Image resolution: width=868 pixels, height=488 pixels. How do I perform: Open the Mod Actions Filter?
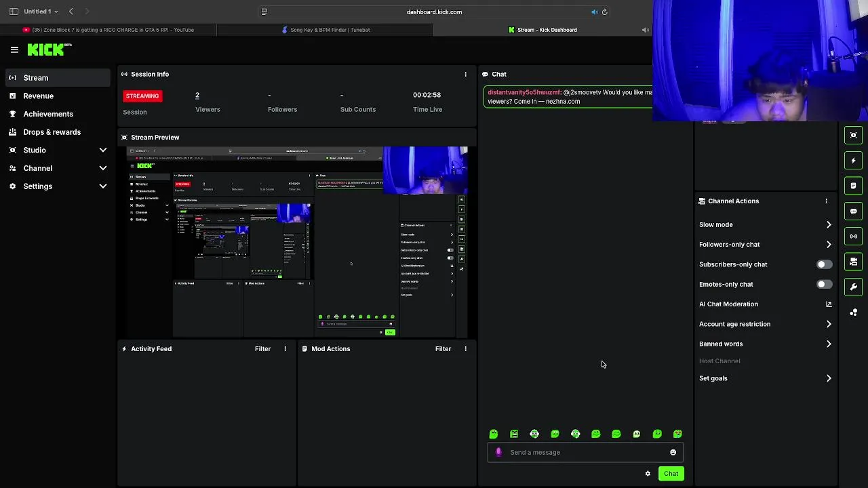pos(443,349)
